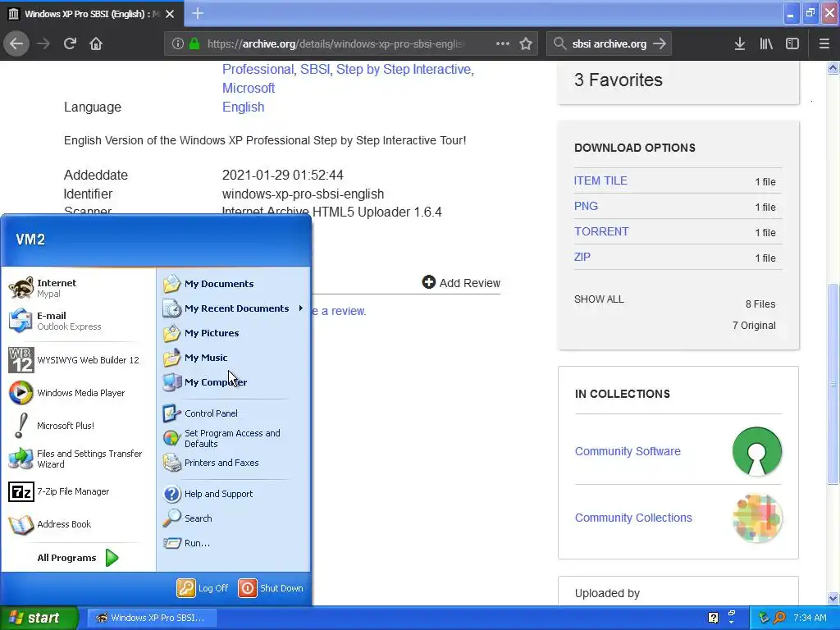
Task: Open Search from Start menu
Action: pos(233,518)
